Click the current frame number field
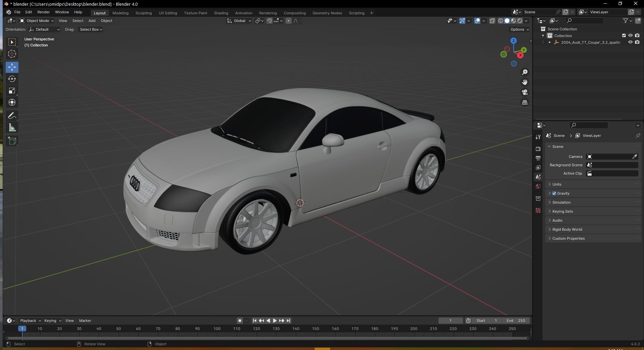 tap(450, 321)
